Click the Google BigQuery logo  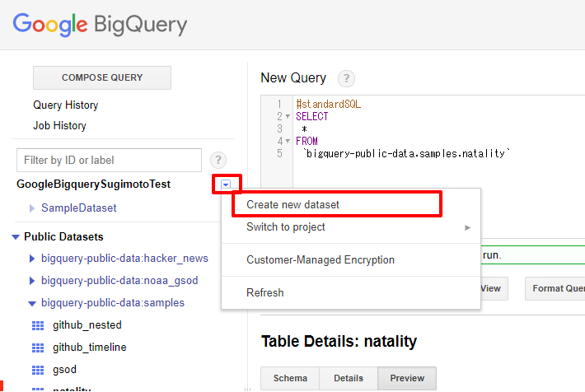click(100, 25)
